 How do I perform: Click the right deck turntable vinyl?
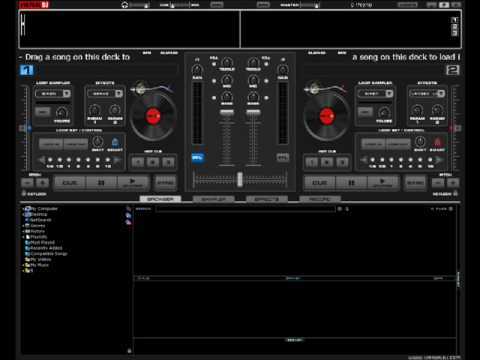point(327,116)
